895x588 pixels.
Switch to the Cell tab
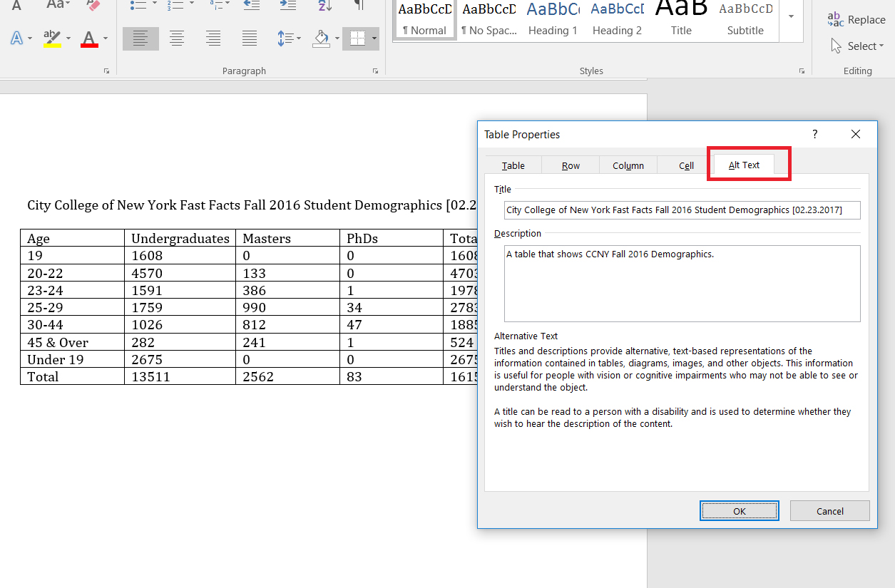pos(686,165)
